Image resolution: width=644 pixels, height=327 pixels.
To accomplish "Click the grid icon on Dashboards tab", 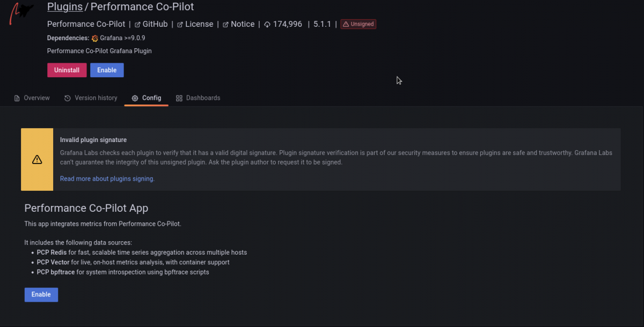I will pyautogui.click(x=179, y=98).
